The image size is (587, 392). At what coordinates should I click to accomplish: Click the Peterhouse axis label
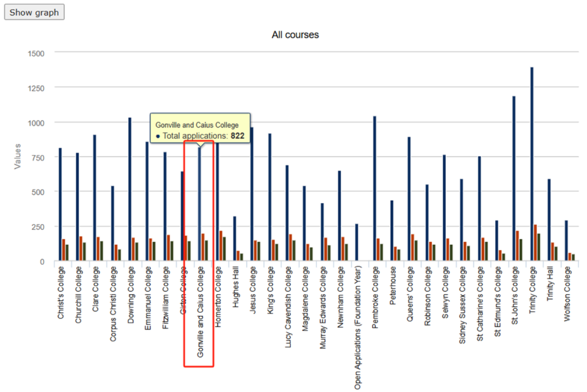pos(392,286)
